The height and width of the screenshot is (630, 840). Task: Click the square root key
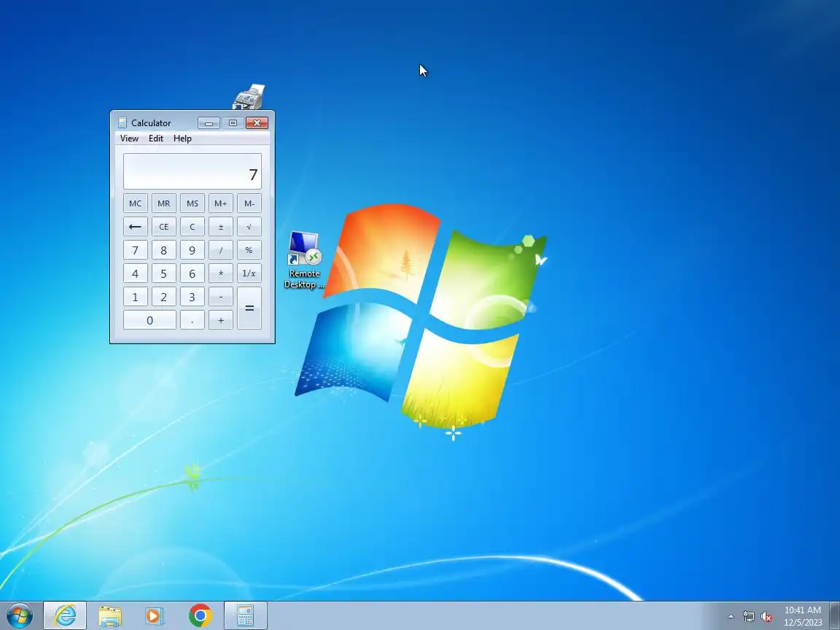(249, 227)
